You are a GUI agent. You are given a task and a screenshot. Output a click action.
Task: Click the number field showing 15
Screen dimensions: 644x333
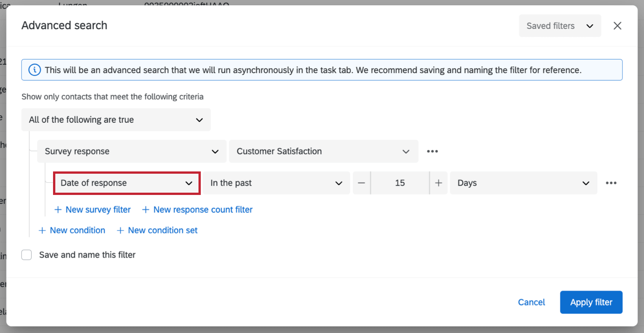pos(400,183)
